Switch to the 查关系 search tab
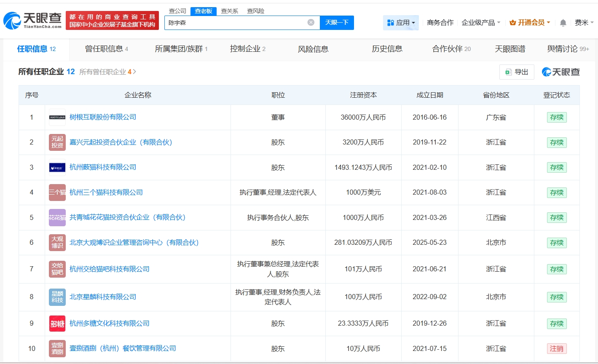 [x=230, y=11]
